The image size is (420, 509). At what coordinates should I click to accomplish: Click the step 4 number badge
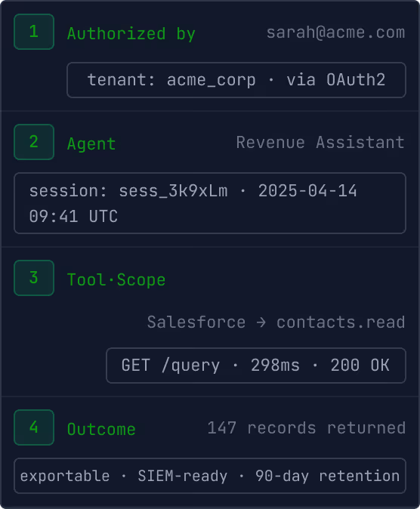34,427
